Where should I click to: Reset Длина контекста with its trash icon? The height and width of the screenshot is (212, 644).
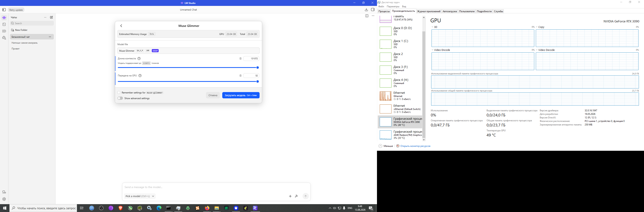coord(241,58)
